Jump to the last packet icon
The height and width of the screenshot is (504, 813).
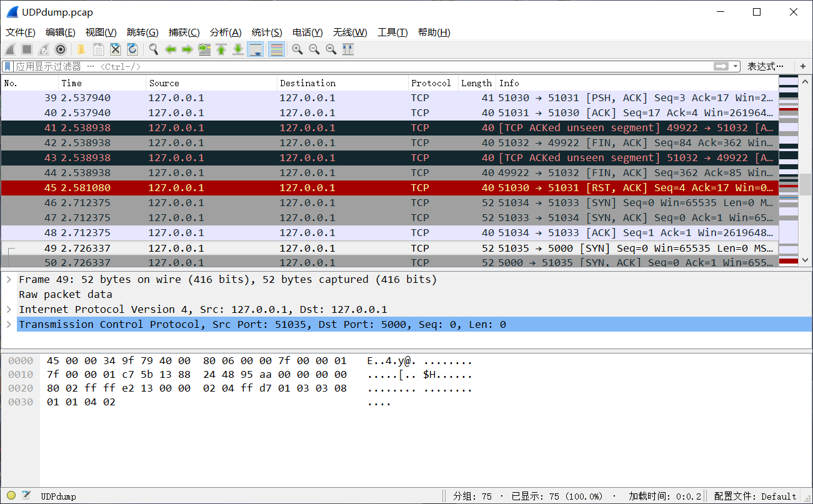[238, 49]
